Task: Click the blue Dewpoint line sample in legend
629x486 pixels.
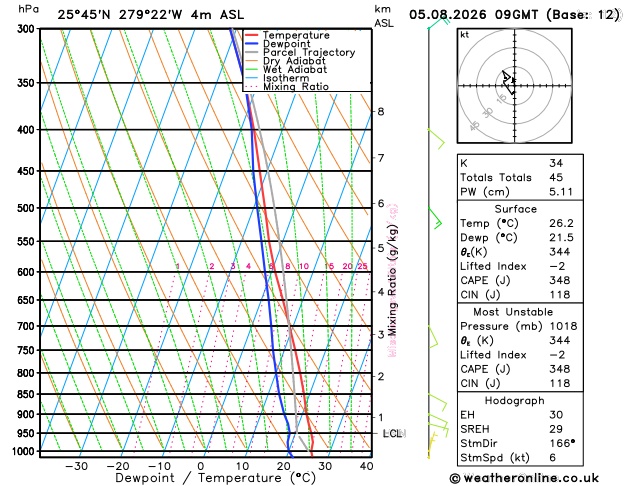Action: (252, 44)
